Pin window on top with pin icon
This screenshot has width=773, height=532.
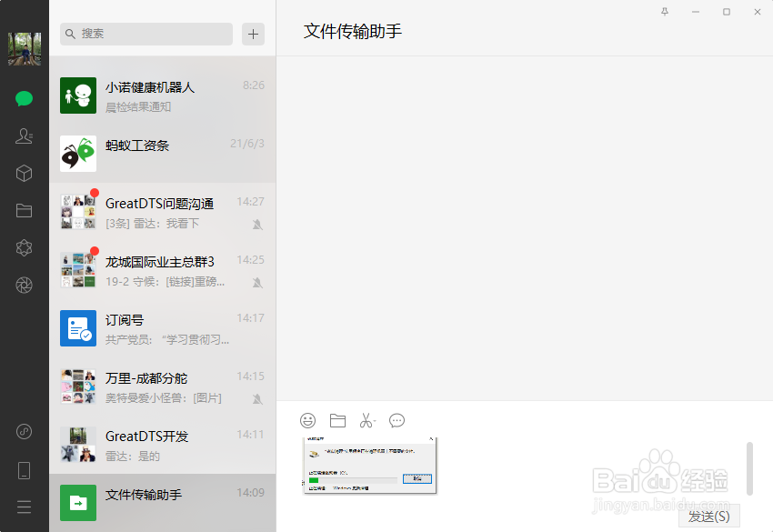665,12
